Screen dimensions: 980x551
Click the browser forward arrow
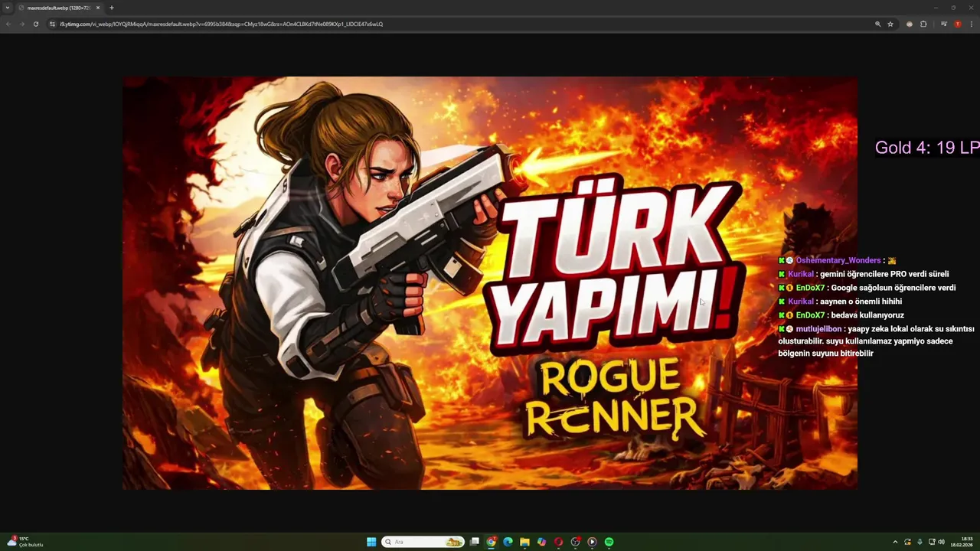point(21,24)
